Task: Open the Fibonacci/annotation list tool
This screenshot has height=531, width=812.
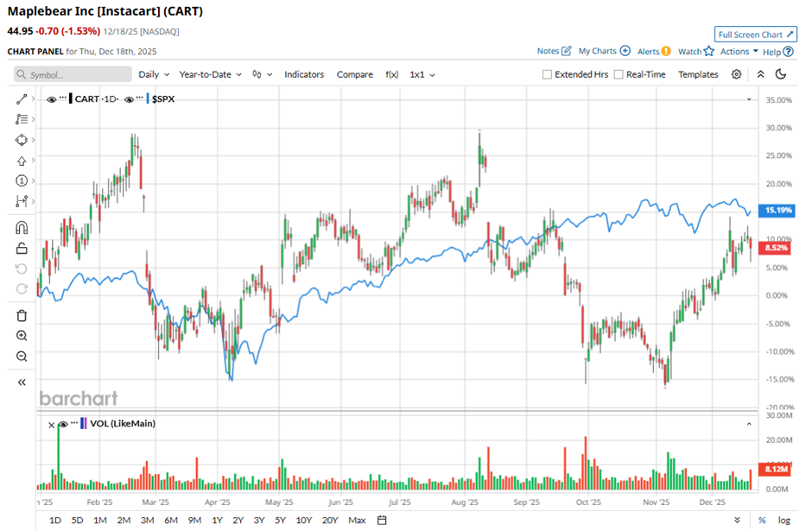Action: [x=22, y=119]
